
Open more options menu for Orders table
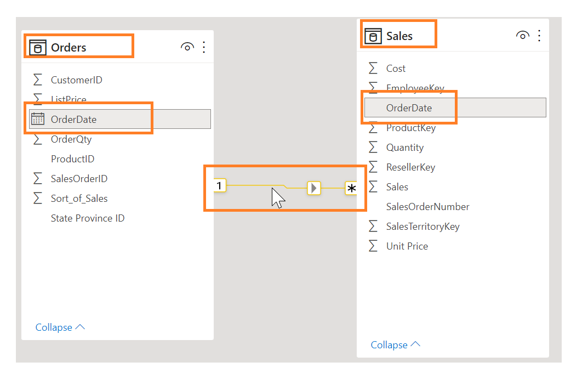204,47
